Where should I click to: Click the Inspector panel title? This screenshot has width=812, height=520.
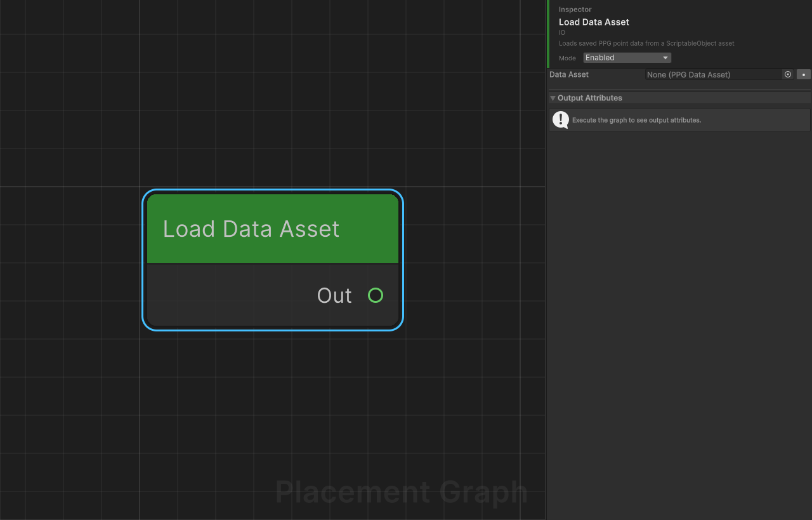(575, 10)
